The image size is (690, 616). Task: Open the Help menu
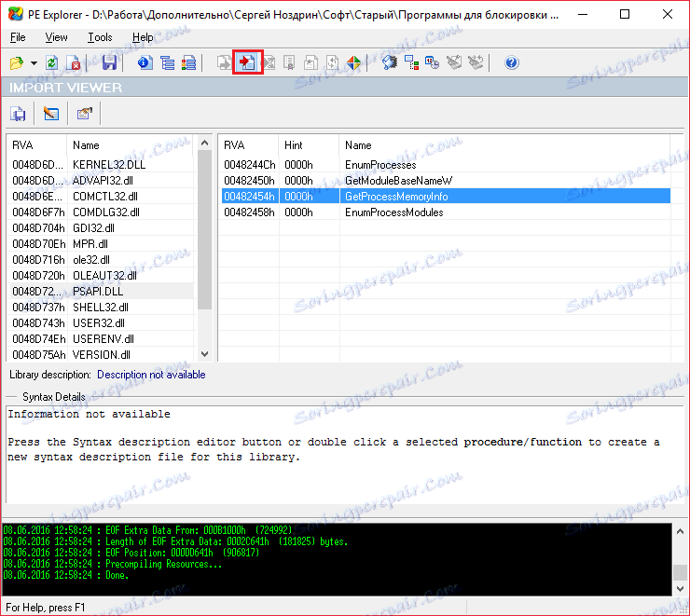click(143, 37)
